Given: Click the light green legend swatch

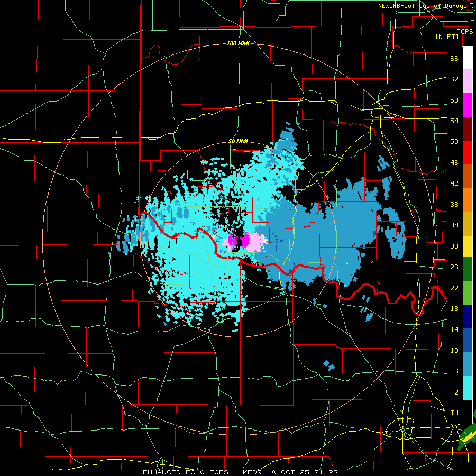Looking at the screenshot, I should [x=467, y=293].
